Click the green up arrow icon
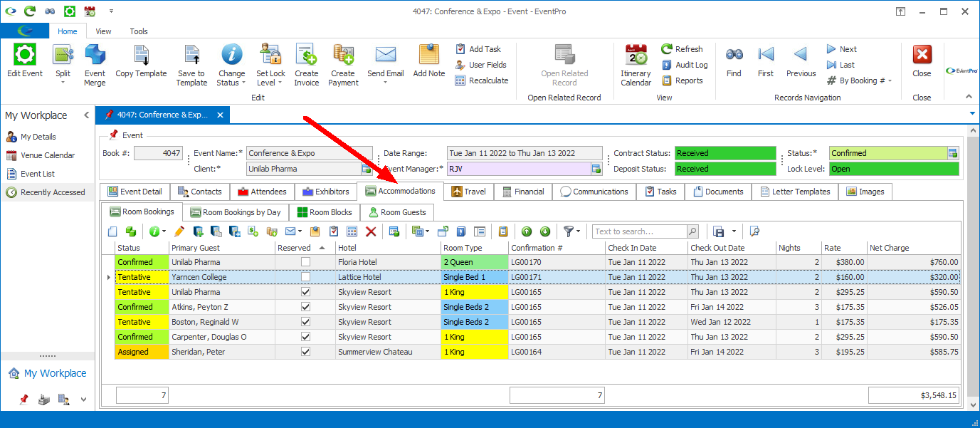The image size is (980, 428). 527,231
